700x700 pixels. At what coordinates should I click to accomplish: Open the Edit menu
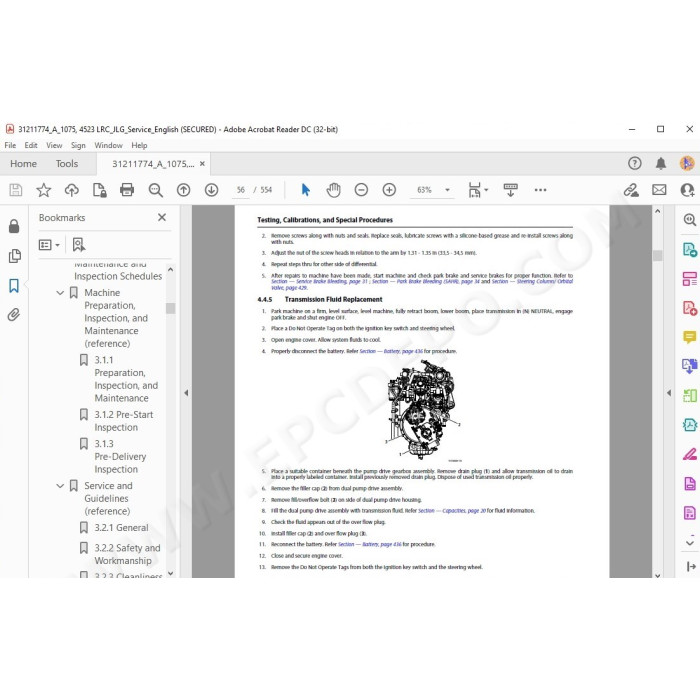point(31,145)
